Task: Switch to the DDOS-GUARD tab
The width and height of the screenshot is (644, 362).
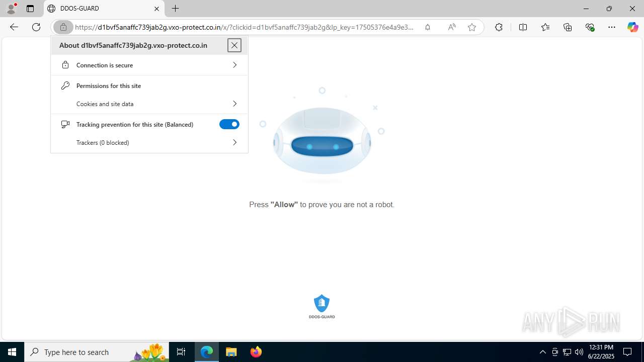Action: pyautogui.click(x=104, y=9)
